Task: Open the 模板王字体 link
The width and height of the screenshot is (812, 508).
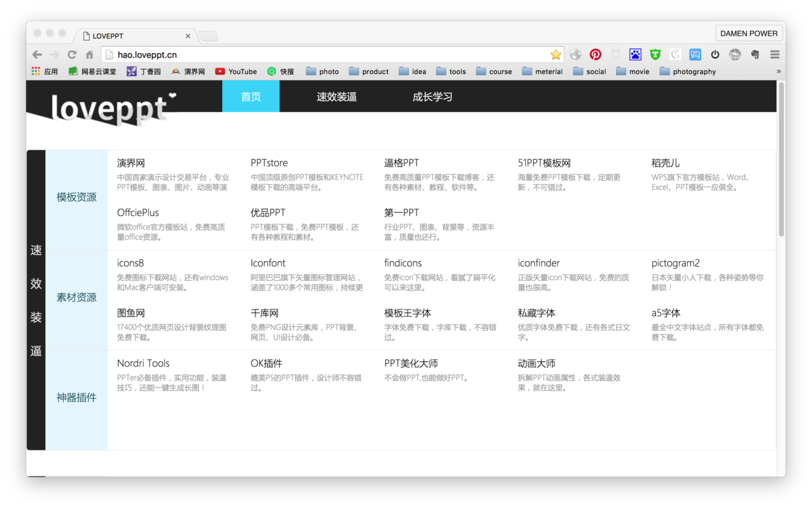Action: tap(407, 313)
